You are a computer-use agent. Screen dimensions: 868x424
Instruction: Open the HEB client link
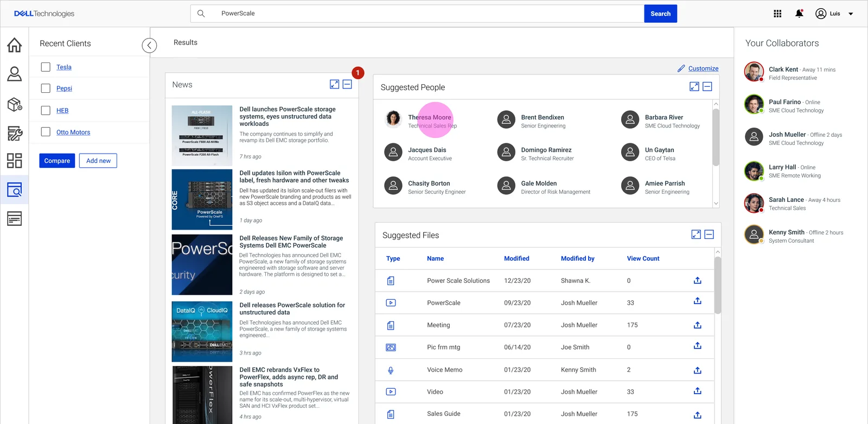pyautogui.click(x=62, y=111)
